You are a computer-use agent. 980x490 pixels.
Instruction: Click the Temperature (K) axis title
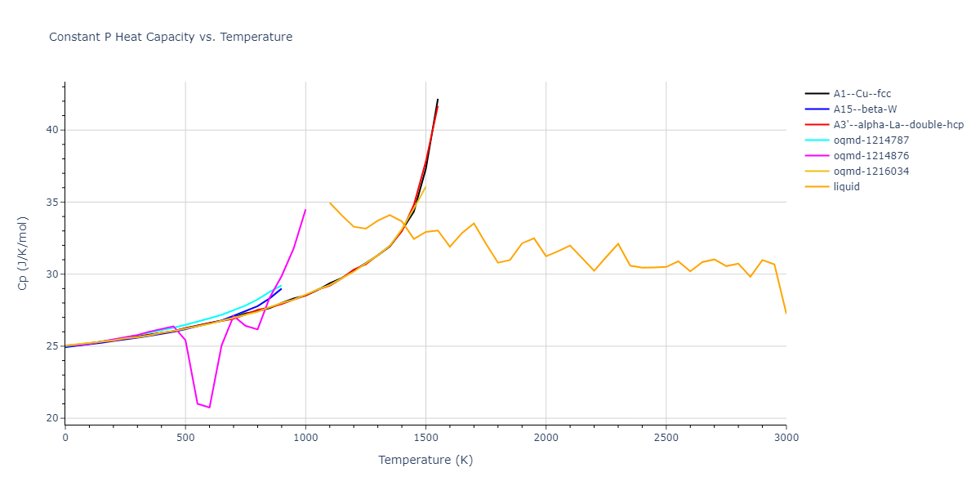click(x=425, y=460)
